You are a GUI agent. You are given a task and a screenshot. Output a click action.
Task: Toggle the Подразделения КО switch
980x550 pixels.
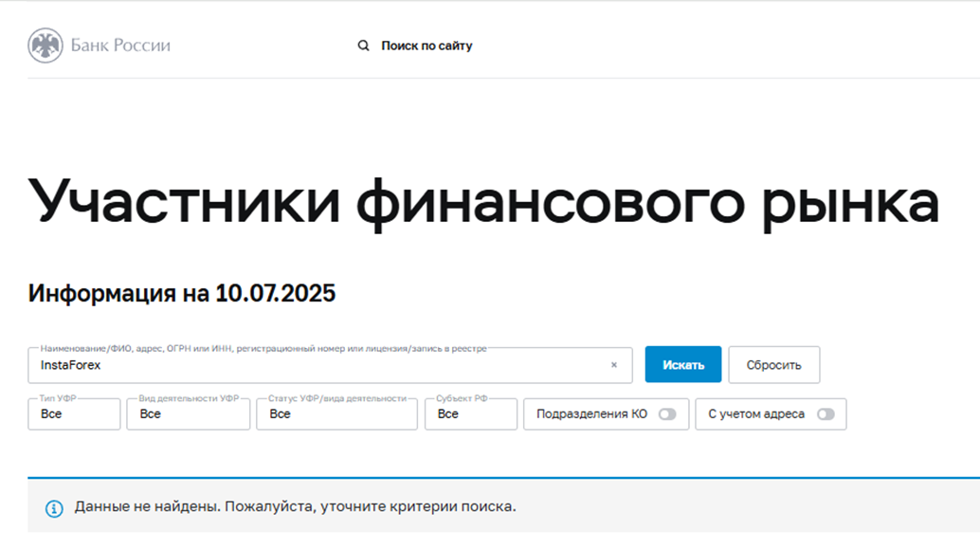667,414
